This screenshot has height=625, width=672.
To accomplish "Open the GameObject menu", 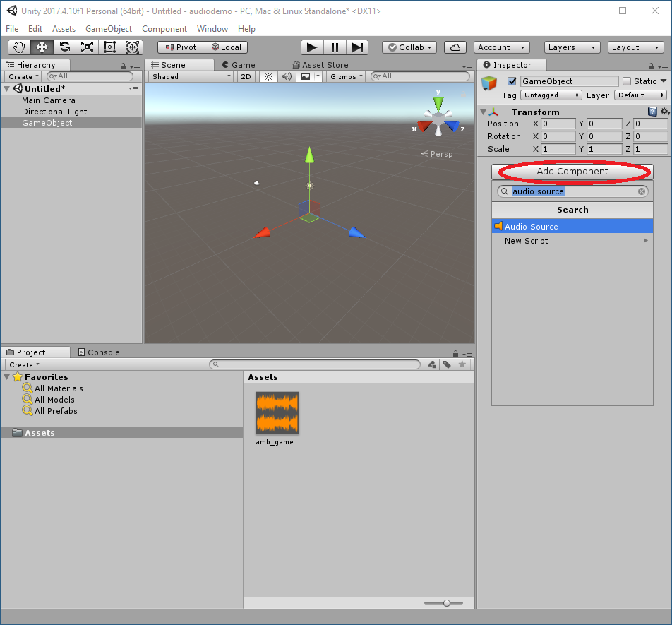I will tap(109, 29).
